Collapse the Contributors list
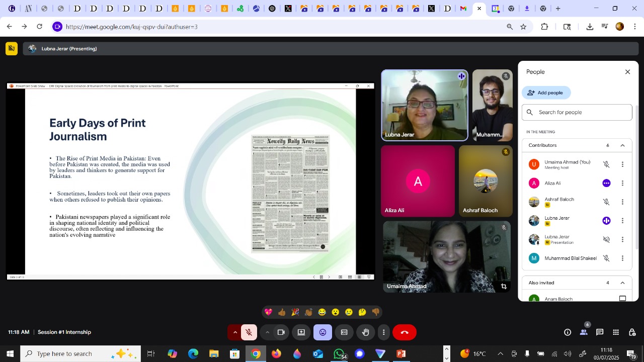644x362 pixels. click(x=622, y=145)
